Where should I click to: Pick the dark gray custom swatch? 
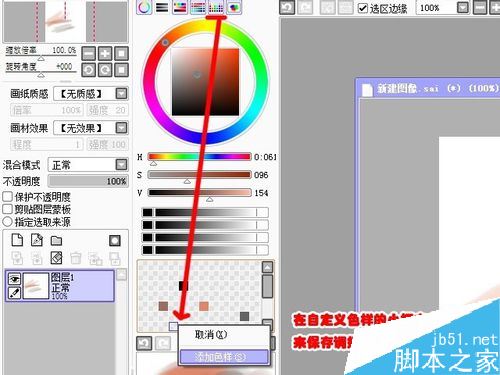point(244,316)
